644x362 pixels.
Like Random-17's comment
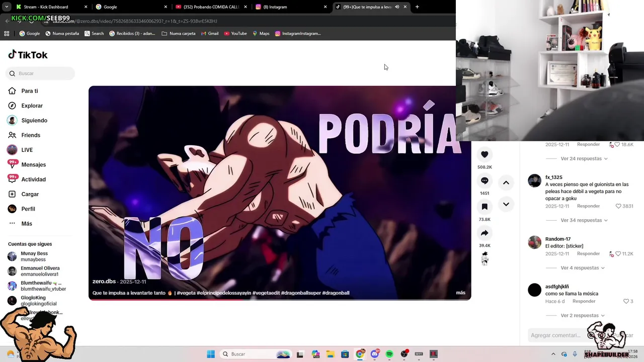point(617,254)
